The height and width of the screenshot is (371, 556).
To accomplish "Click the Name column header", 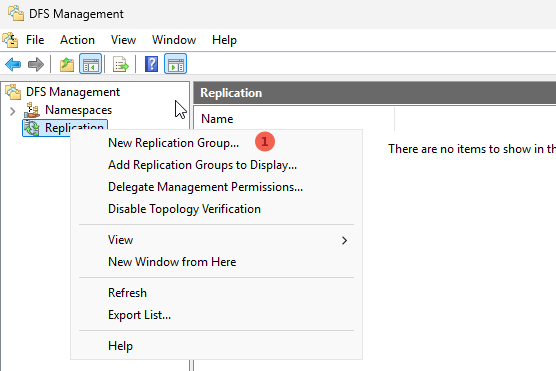I will pyautogui.click(x=294, y=119).
